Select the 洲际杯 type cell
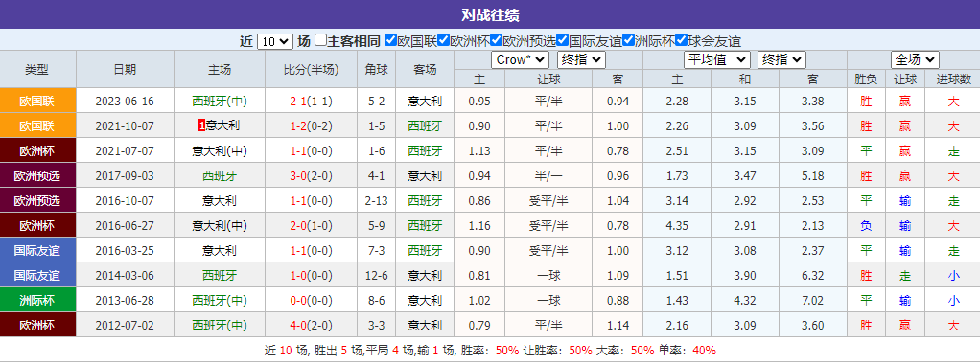The width and height of the screenshot is (980, 364). click(37, 301)
